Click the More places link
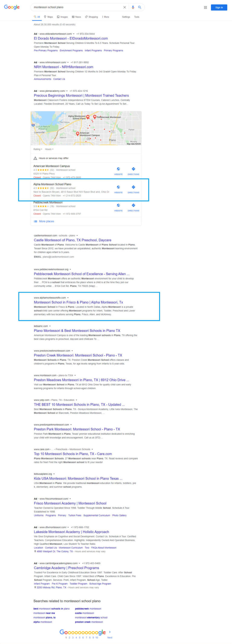The width and height of the screenshot is (232, 644). (47, 221)
